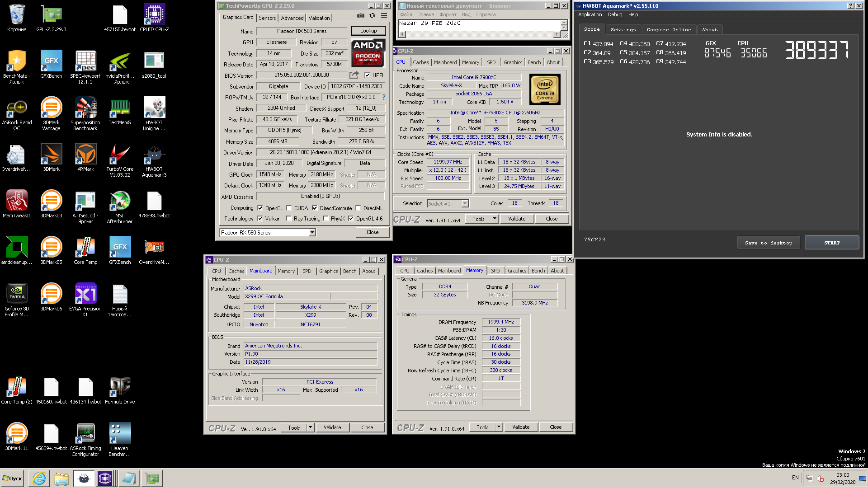
Task: Open Geforce 3D Profile Manager icon
Action: pyautogui.click(x=17, y=300)
